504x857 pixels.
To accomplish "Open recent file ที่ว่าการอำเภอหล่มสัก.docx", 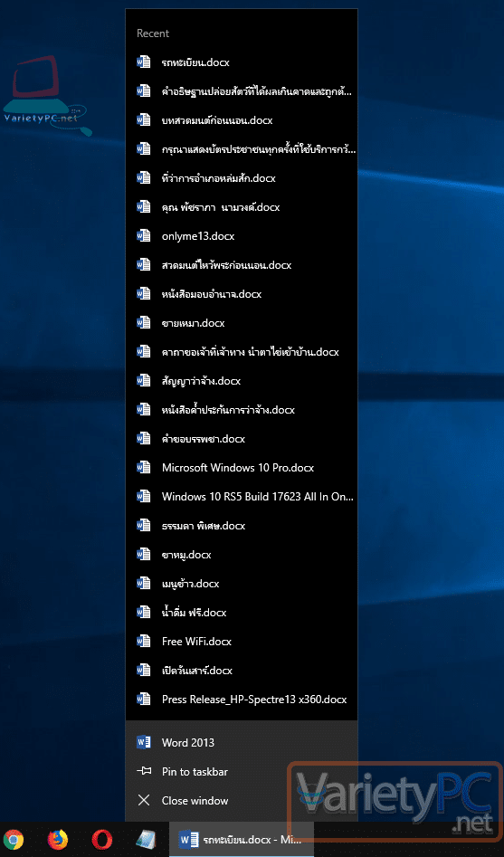I will click(242, 177).
